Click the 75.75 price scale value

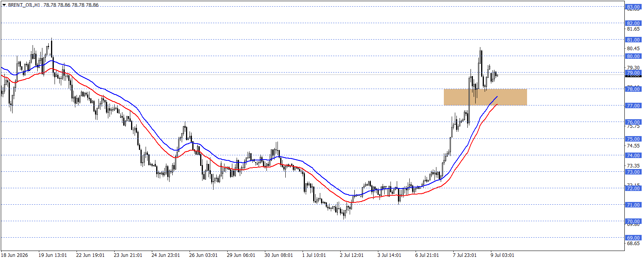(633, 126)
